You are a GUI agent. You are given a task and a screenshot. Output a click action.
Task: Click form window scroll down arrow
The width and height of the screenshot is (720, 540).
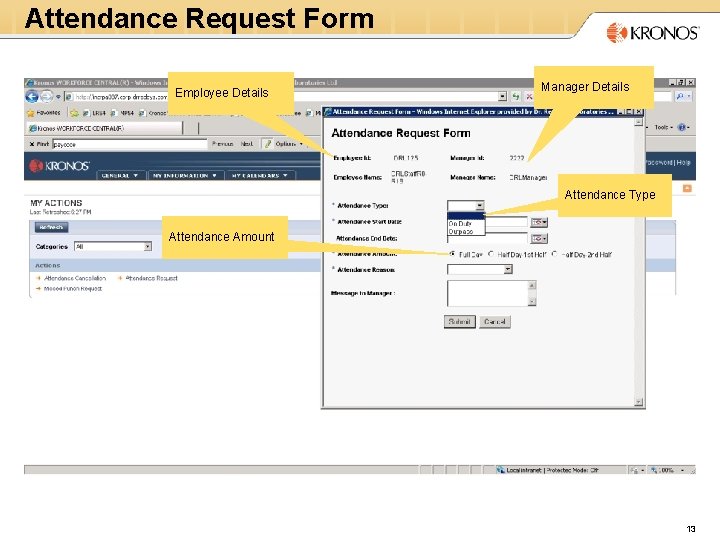coord(638,402)
